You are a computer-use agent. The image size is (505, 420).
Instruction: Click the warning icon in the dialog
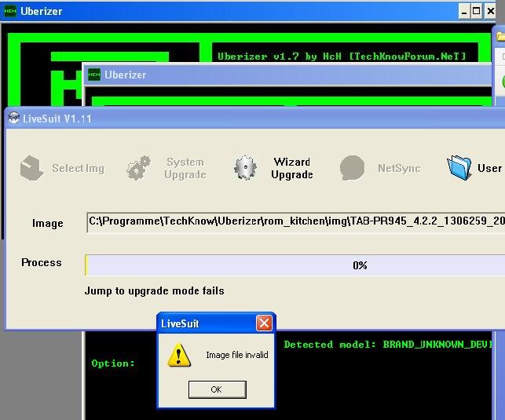[179, 356]
